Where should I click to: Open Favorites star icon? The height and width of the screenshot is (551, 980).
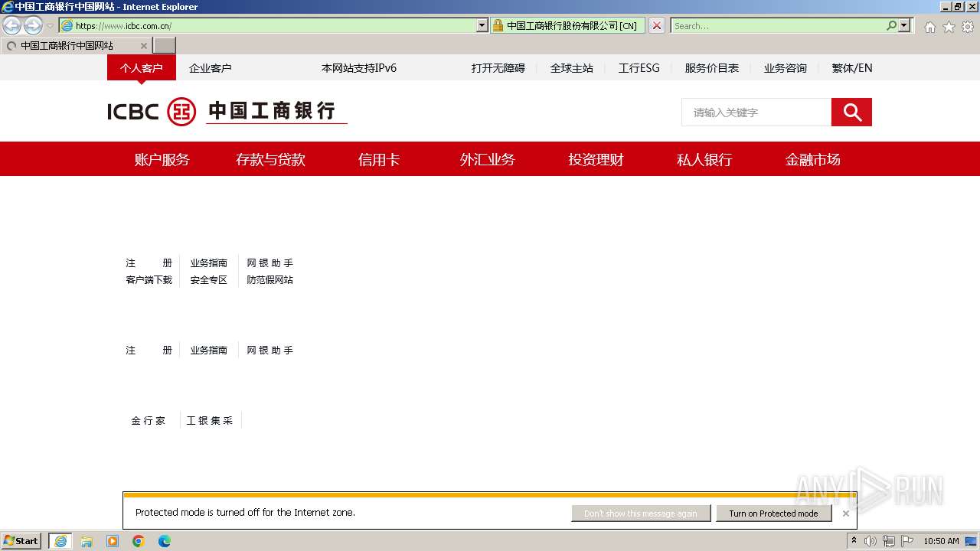[949, 27]
